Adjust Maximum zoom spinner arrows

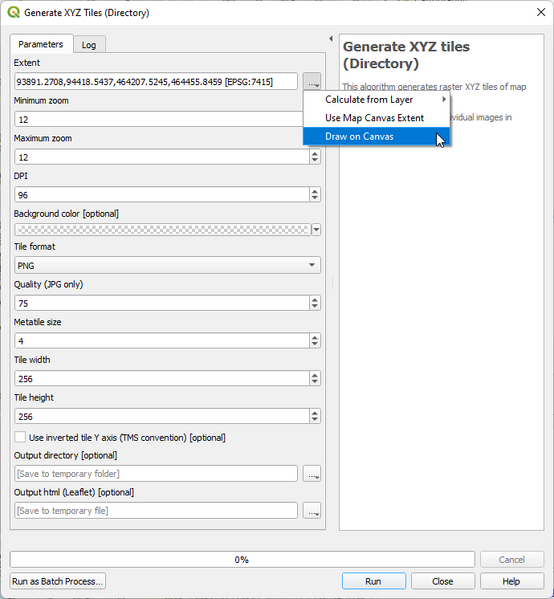(315, 157)
